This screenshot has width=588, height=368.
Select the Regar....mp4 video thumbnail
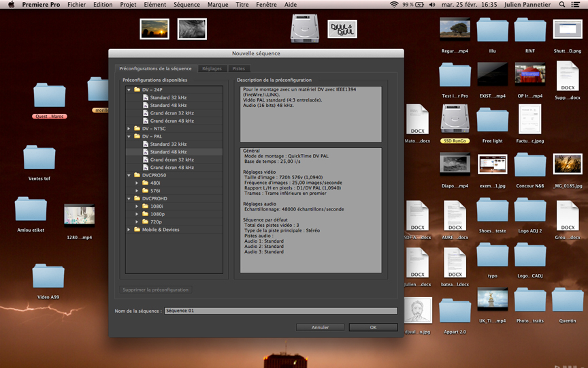click(x=455, y=29)
